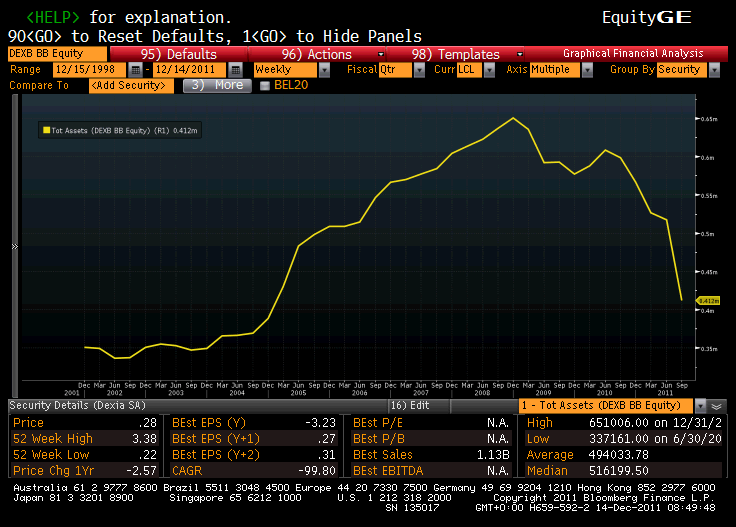The height and width of the screenshot is (527, 736).
Task: Click the BEst P/B row label
Action: pyautogui.click(x=379, y=439)
